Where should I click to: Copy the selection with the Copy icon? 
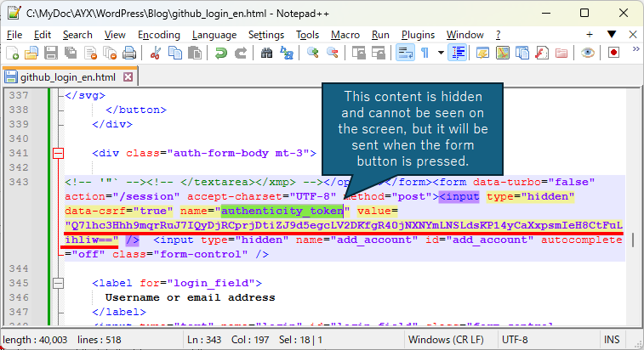click(x=175, y=53)
